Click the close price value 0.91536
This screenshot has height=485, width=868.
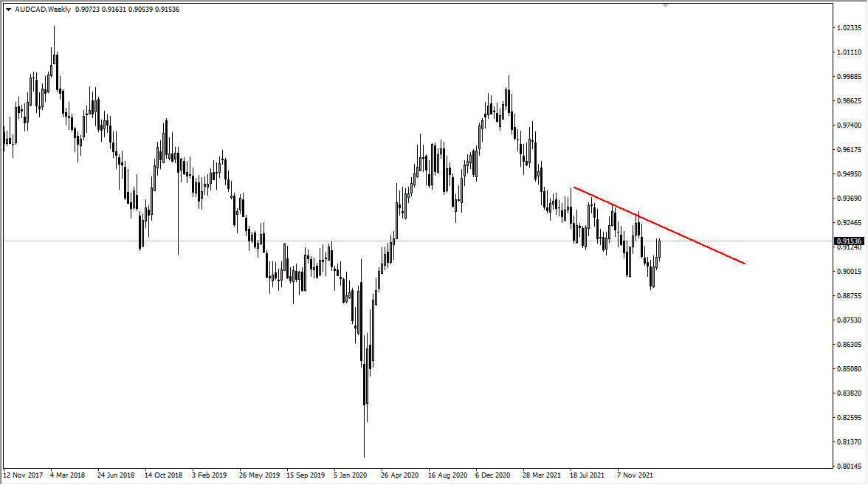[167, 9]
